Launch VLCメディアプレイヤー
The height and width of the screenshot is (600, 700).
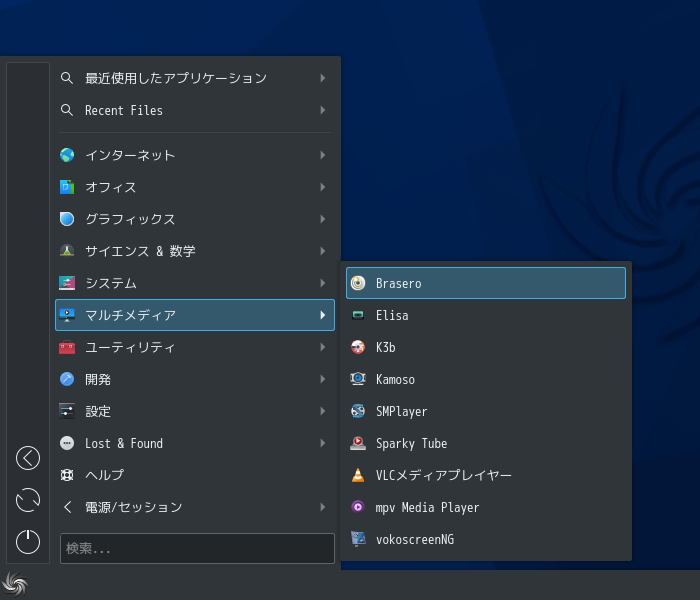(486, 475)
